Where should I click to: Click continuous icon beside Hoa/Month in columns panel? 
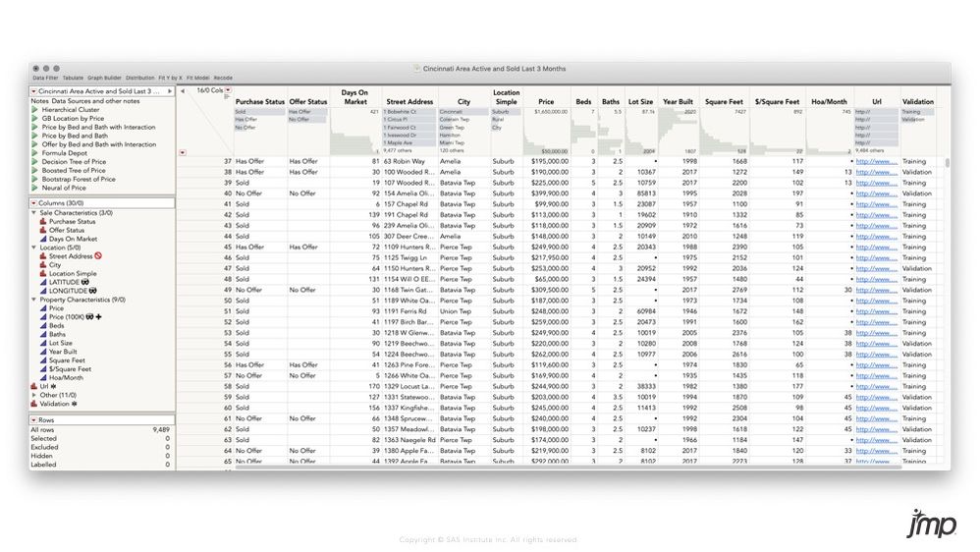point(43,377)
